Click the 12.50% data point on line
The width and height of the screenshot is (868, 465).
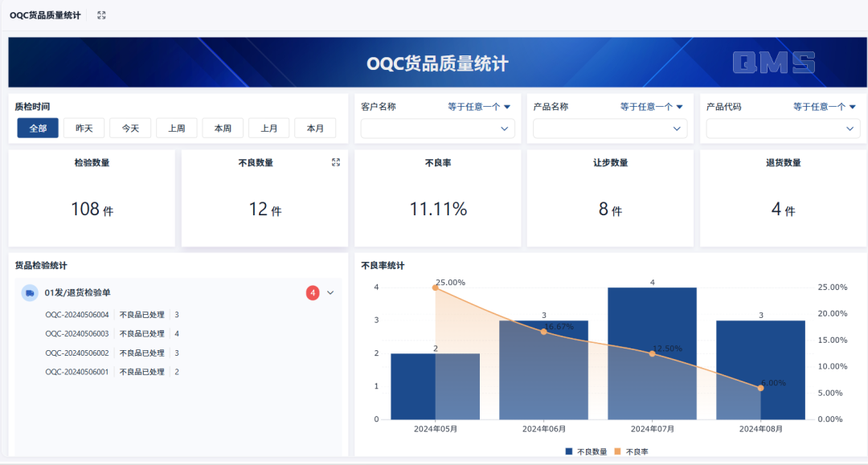pyautogui.click(x=652, y=353)
